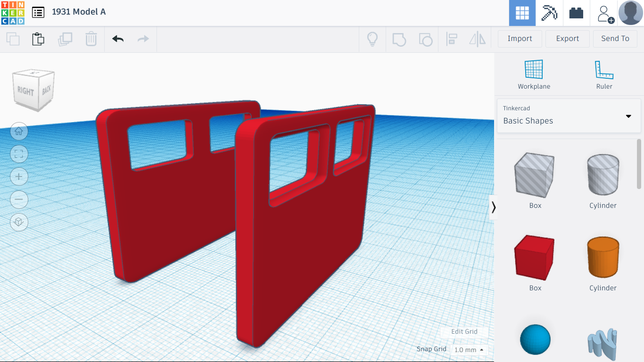Select the orange Cylinder shape
644x362 pixels.
pyautogui.click(x=603, y=257)
